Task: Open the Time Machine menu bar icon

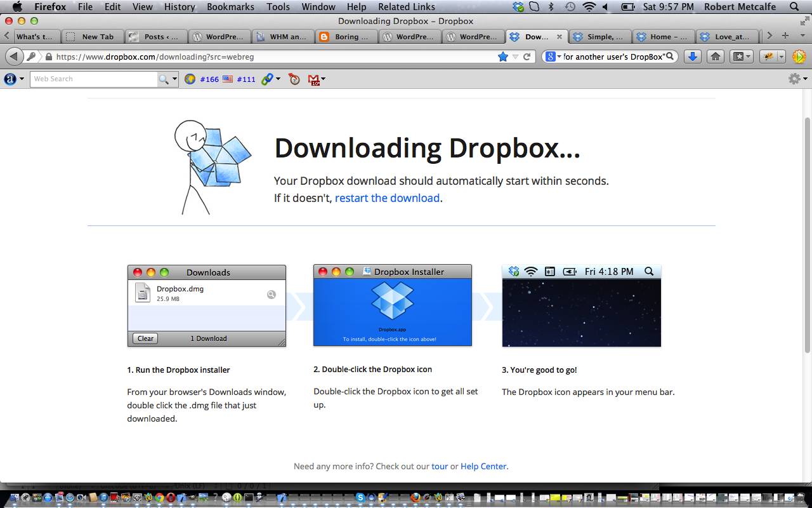Action: click(x=570, y=7)
